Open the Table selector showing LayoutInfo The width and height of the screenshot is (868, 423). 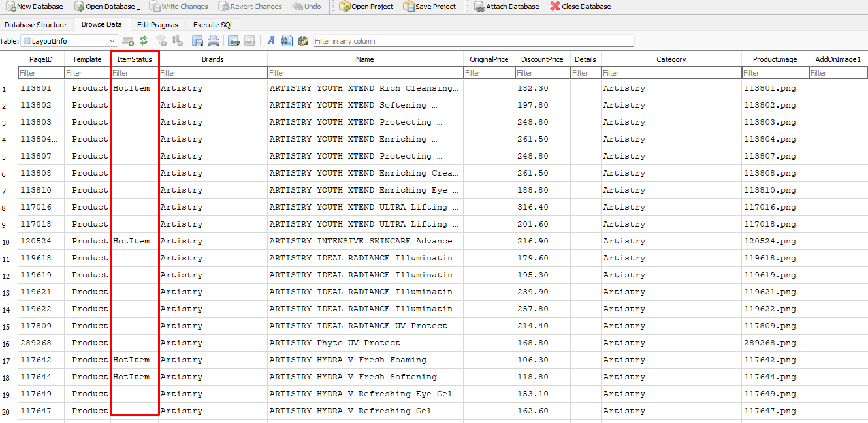[69, 41]
